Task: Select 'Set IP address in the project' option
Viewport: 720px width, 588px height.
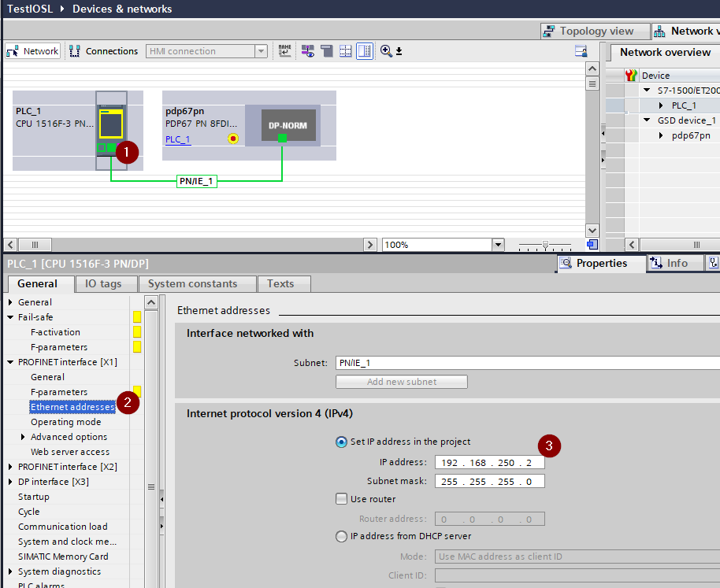Action: point(341,442)
